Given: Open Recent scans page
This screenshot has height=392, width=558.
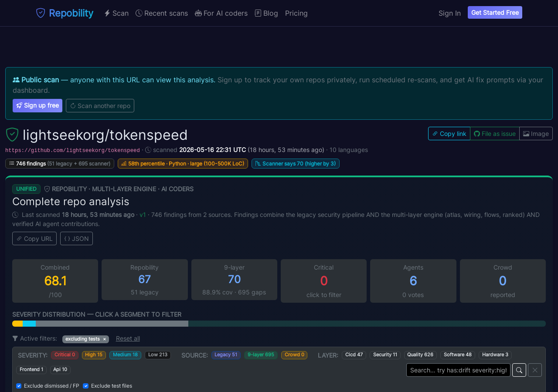Looking at the screenshot, I should (162, 13).
